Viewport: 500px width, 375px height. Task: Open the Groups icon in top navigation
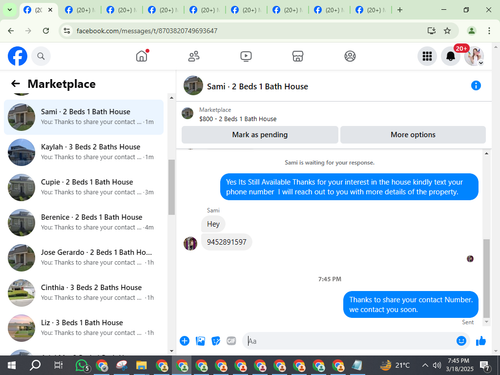(350, 56)
